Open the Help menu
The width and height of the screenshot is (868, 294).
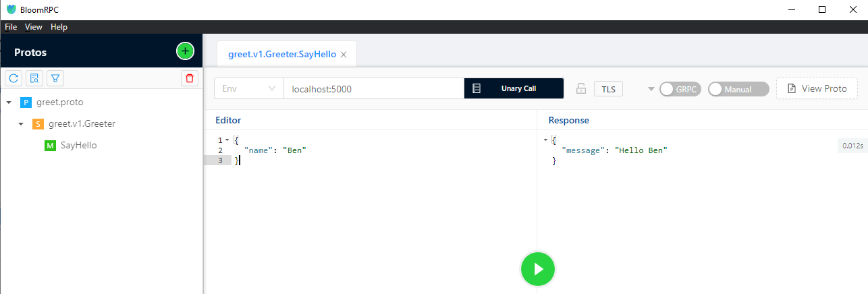[59, 27]
